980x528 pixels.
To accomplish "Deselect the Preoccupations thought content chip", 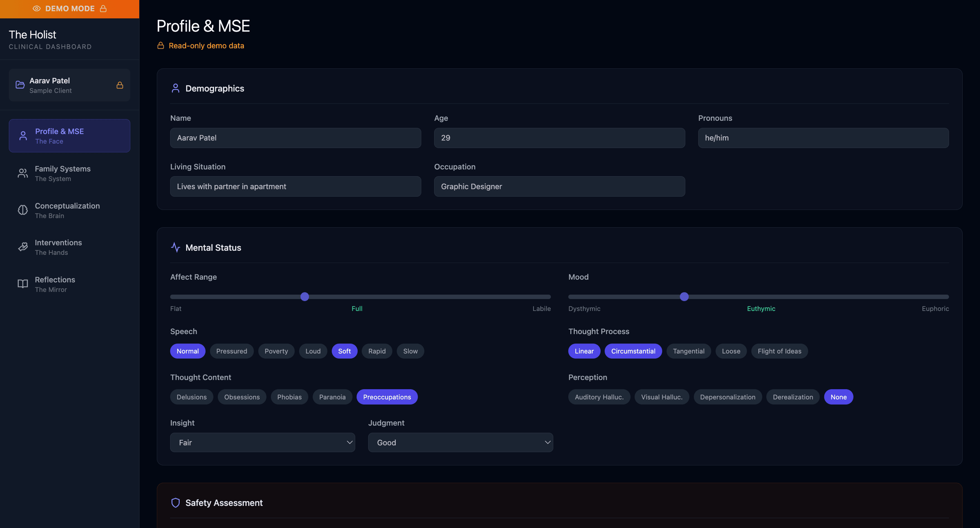I will (x=387, y=397).
